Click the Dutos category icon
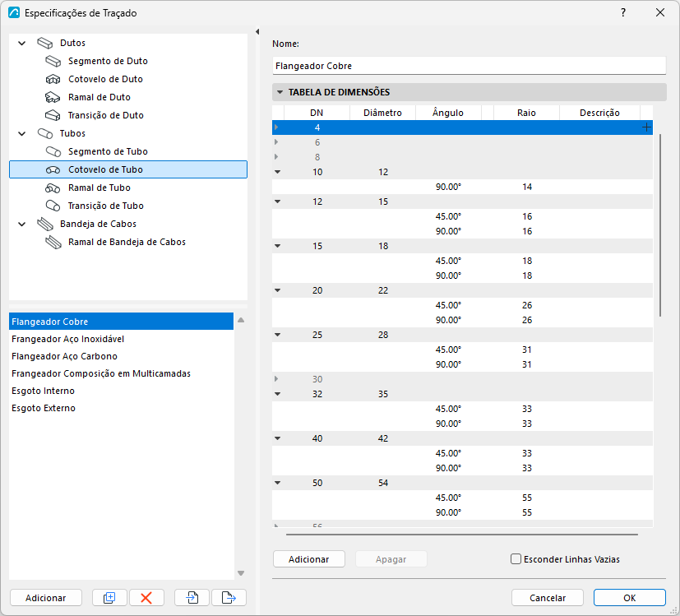680x616 pixels. tap(45, 43)
